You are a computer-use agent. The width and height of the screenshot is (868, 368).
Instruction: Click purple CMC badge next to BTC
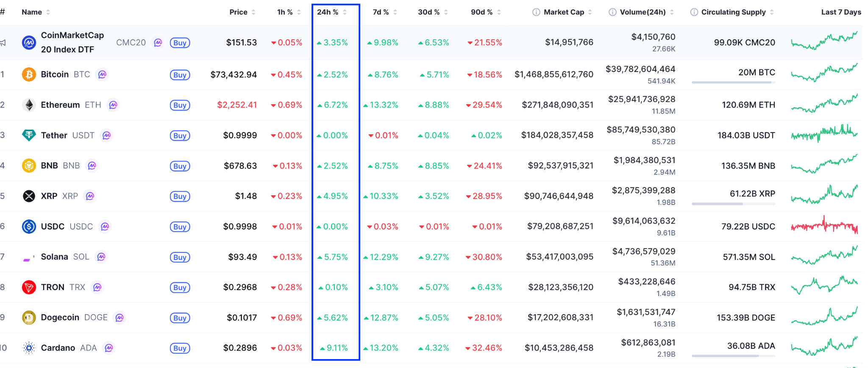tap(102, 75)
